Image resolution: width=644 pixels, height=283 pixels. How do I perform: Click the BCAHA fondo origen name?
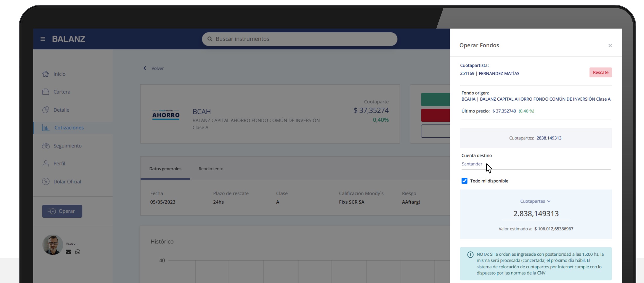(x=536, y=99)
